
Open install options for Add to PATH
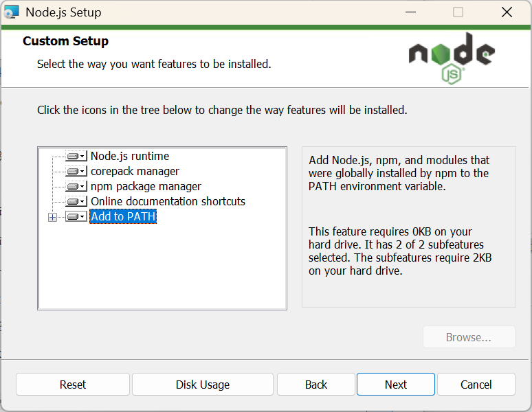[x=76, y=216]
